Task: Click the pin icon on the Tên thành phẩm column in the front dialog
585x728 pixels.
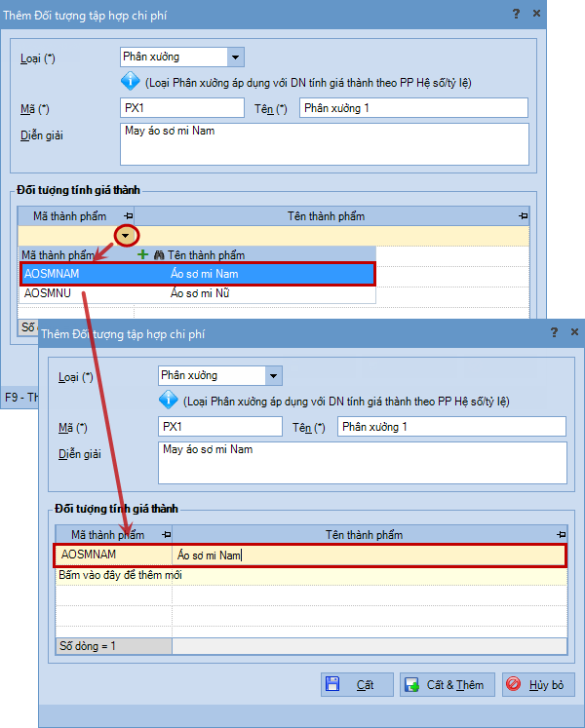Action: [x=560, y=535]
